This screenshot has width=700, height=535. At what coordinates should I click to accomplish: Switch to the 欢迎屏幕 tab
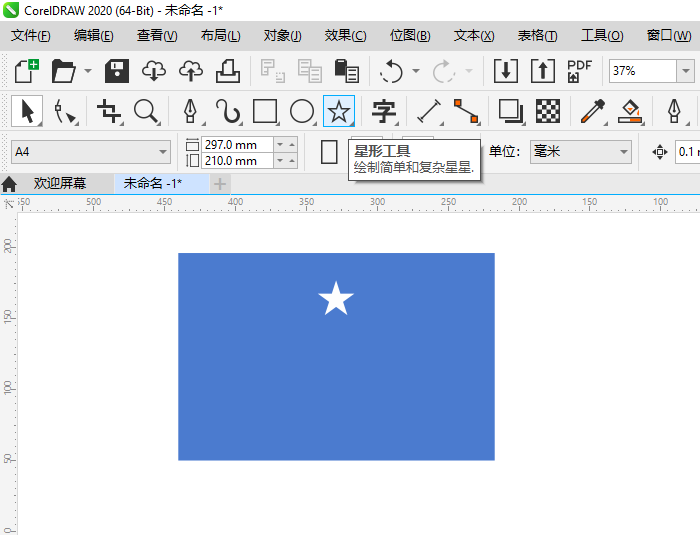59,184
